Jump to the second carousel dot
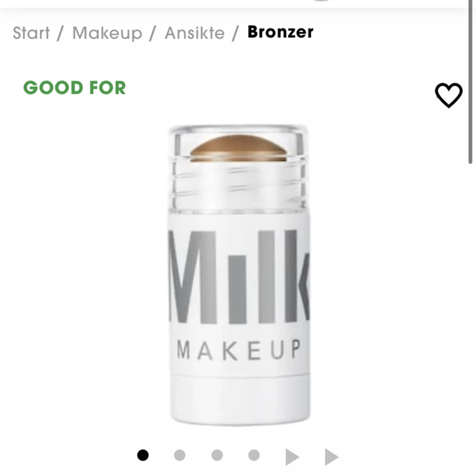 point(180,455)
